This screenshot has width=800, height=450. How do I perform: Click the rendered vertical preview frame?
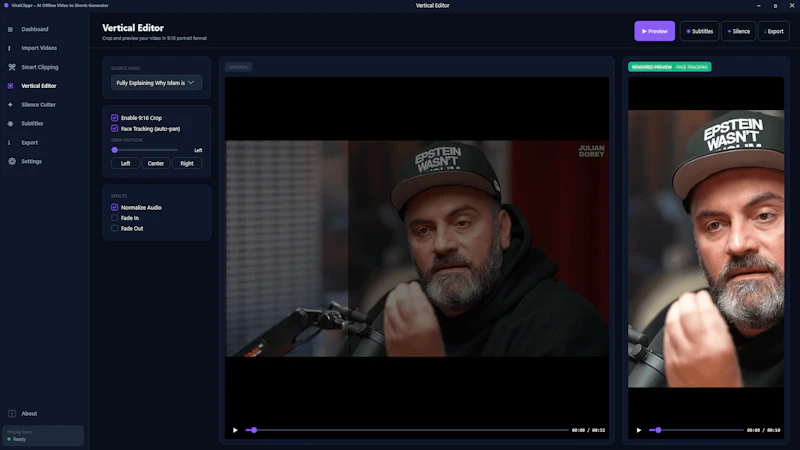coord(706,248)
